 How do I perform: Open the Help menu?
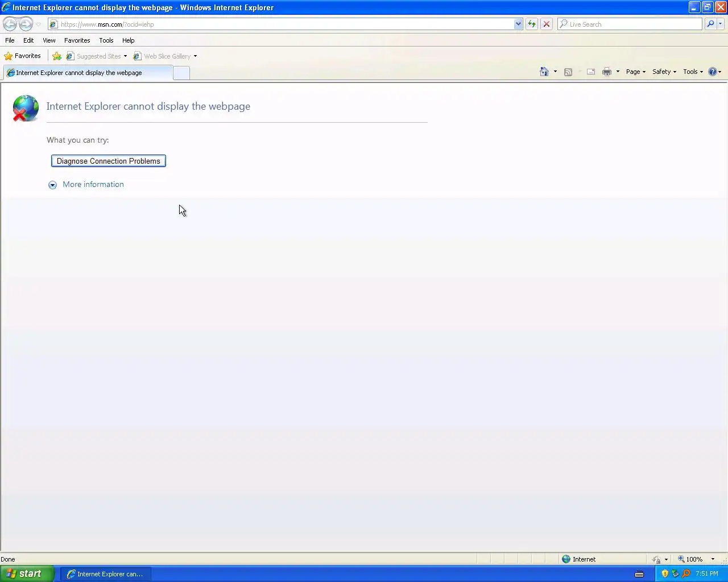point(128,40)
